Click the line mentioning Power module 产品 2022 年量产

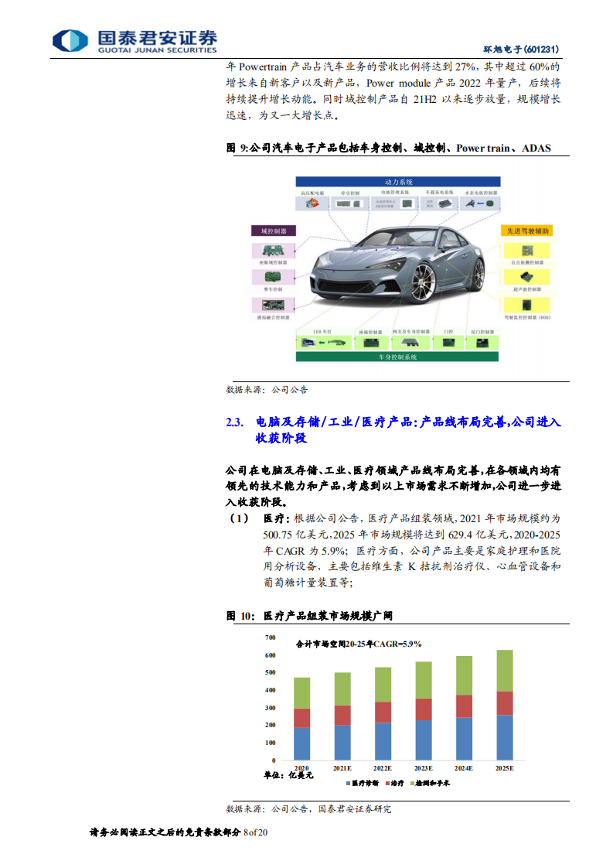pos(393,83)
